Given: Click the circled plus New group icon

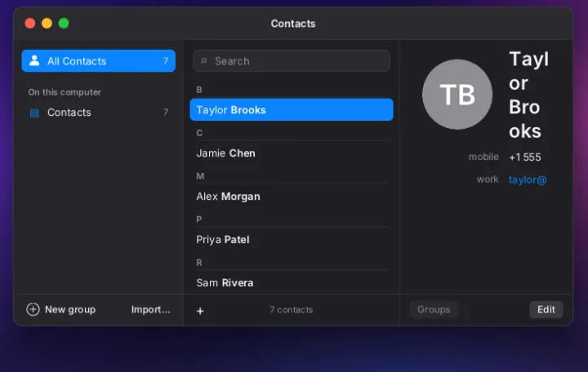Looking at the screenshot, I should [33, 309].
